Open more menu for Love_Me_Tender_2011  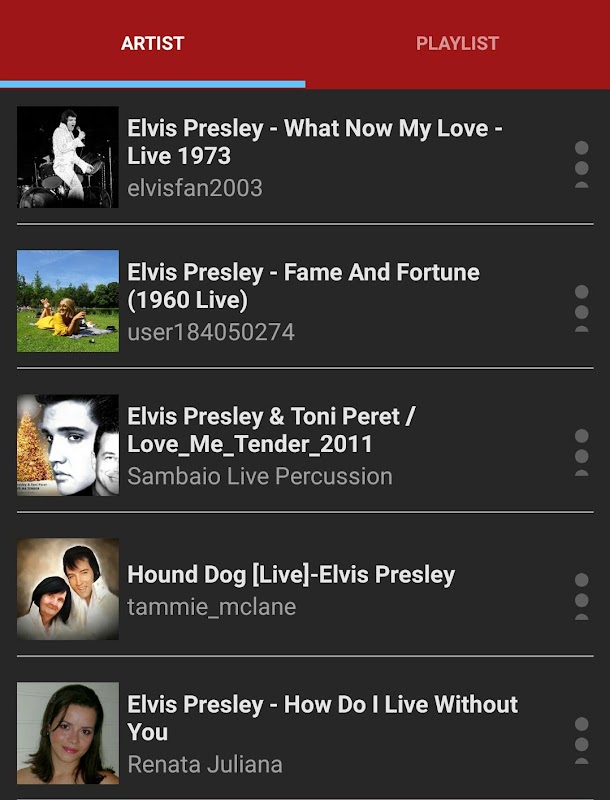point(581,451)
